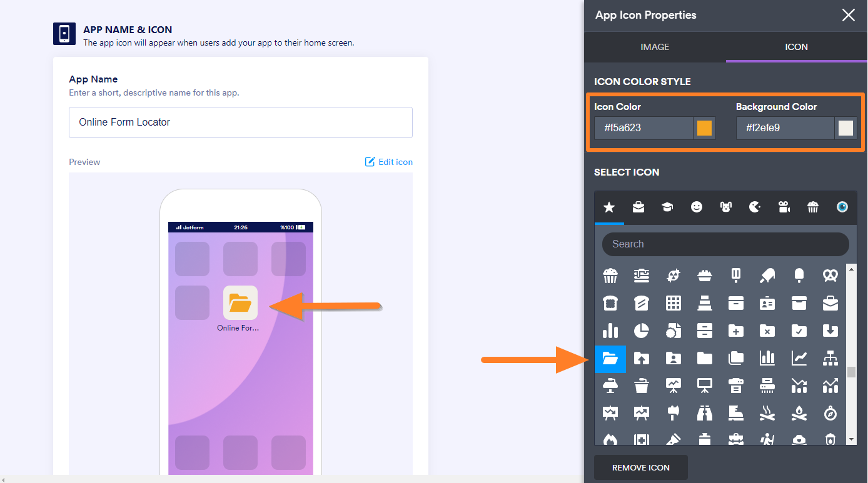Select the highlighted open folder icon
868x483 pixels.
click(610, 359)
